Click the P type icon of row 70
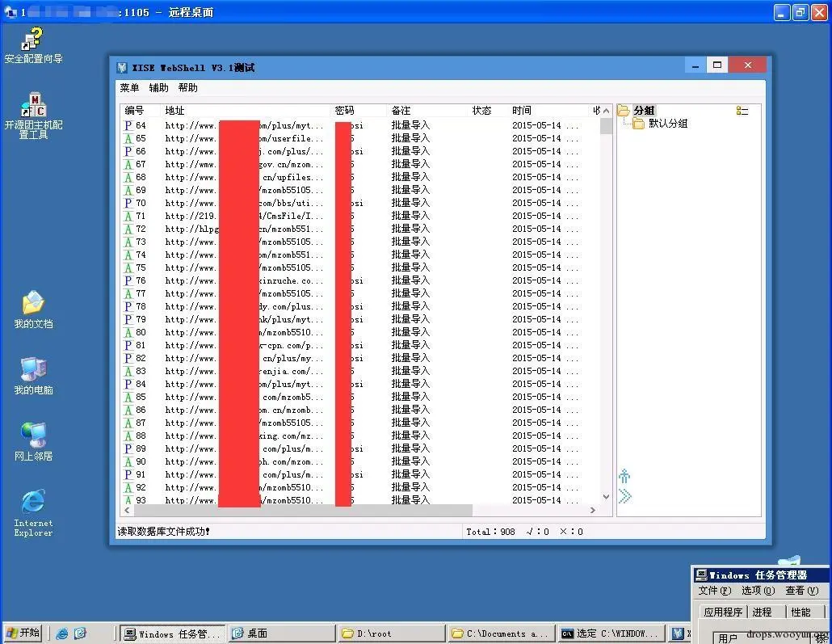This screenshot has height=644, width=832. [x=128, y=203]
